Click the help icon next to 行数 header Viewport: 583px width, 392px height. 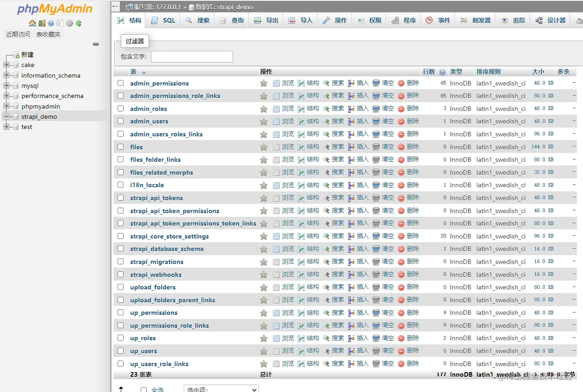442,72
